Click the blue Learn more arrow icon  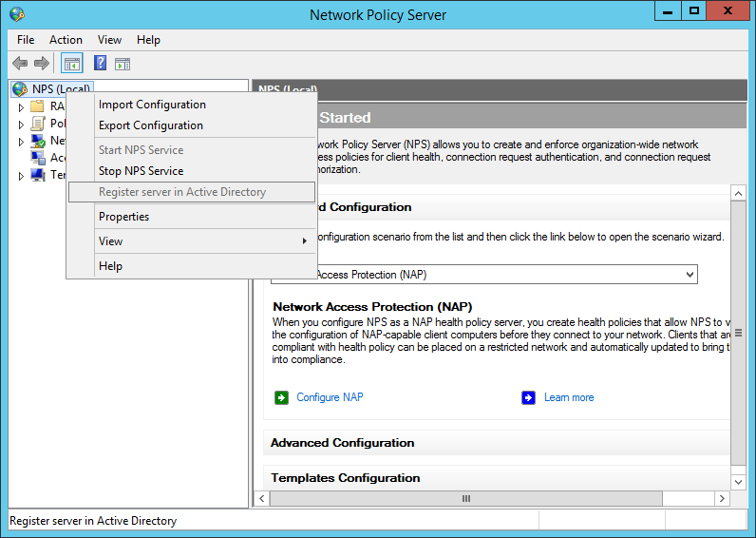pos(528,397)
